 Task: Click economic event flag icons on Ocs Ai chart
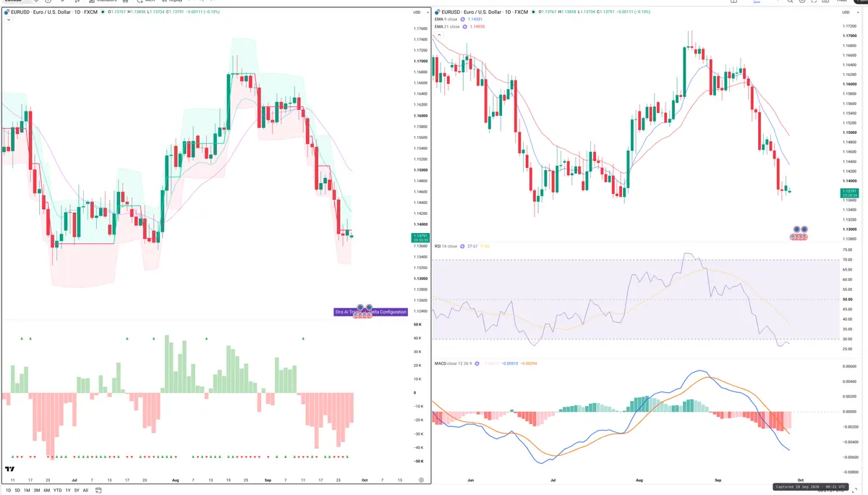[362, 313]
